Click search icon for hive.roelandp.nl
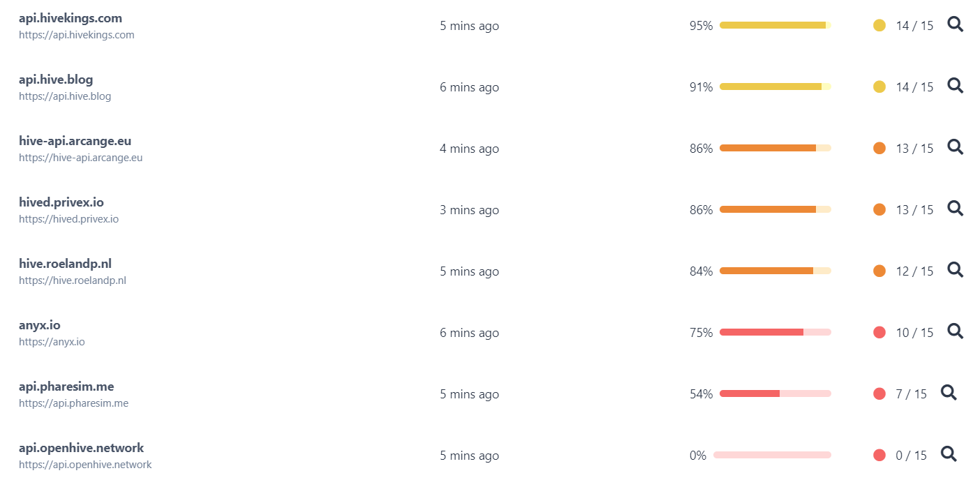The height and width of the screenshot is (480, 980). pyautogui.click(x=955, y=270)
